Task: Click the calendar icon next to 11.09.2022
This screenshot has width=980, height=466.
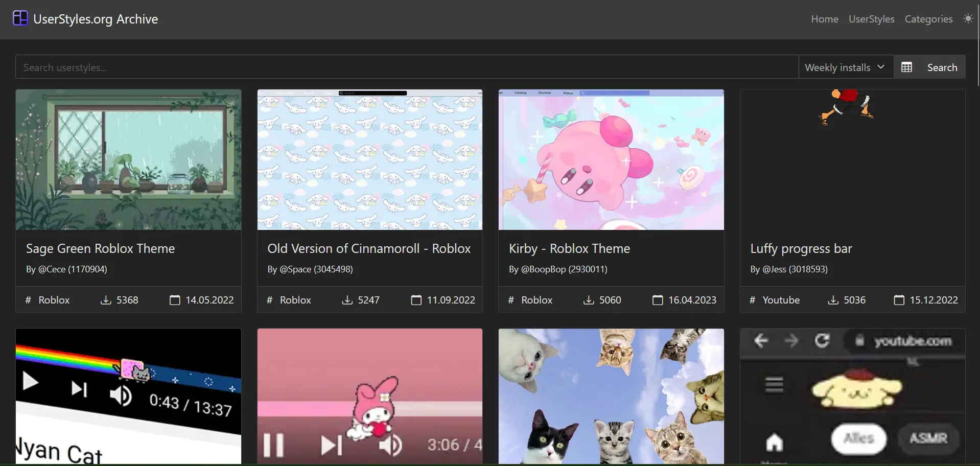Action: [x=416, y=300]
